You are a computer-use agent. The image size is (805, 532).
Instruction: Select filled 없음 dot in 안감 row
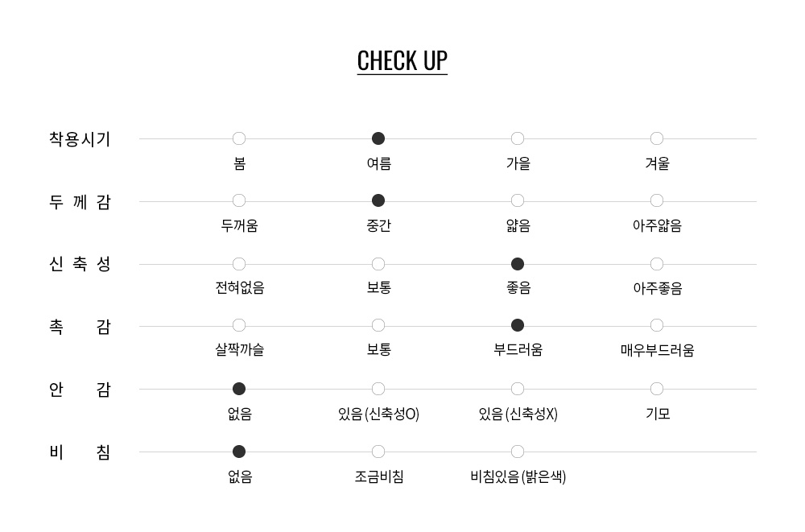pyautogui.click(x=239, y=389)
